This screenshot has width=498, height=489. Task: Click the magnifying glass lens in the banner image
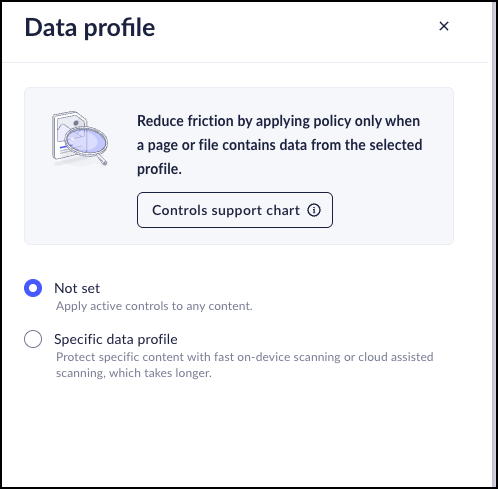(x=86, y=141)
